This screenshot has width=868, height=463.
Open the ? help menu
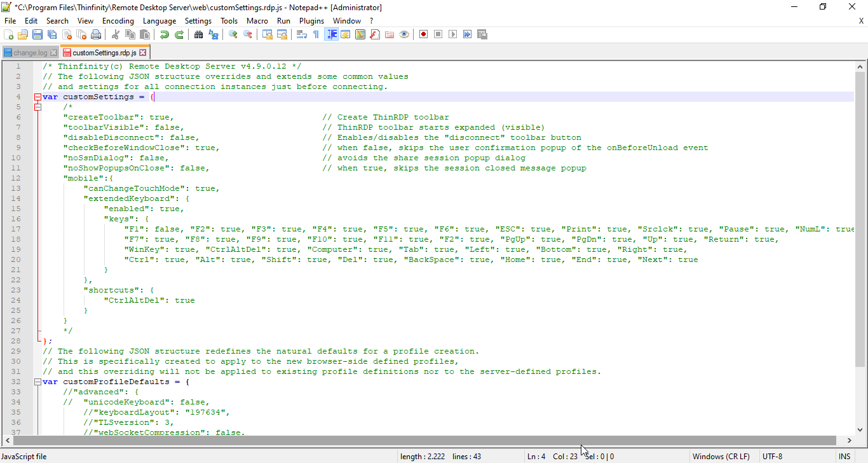pyautogui.click(x=372, y=20)
